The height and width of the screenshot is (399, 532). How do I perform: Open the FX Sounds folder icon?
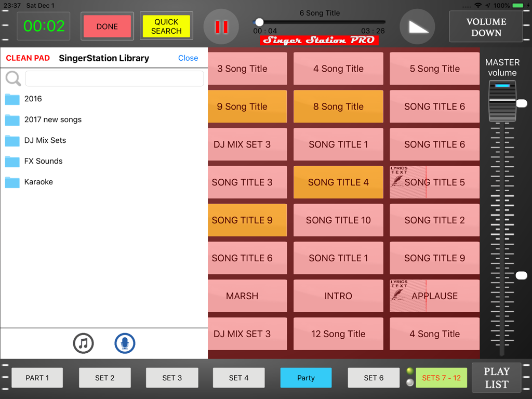coord(12,161)
